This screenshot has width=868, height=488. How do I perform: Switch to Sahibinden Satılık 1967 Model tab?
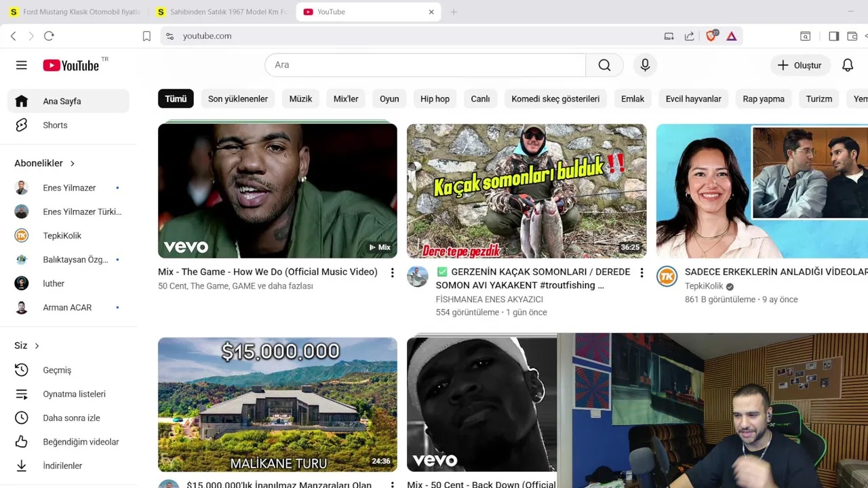[222, 12]
